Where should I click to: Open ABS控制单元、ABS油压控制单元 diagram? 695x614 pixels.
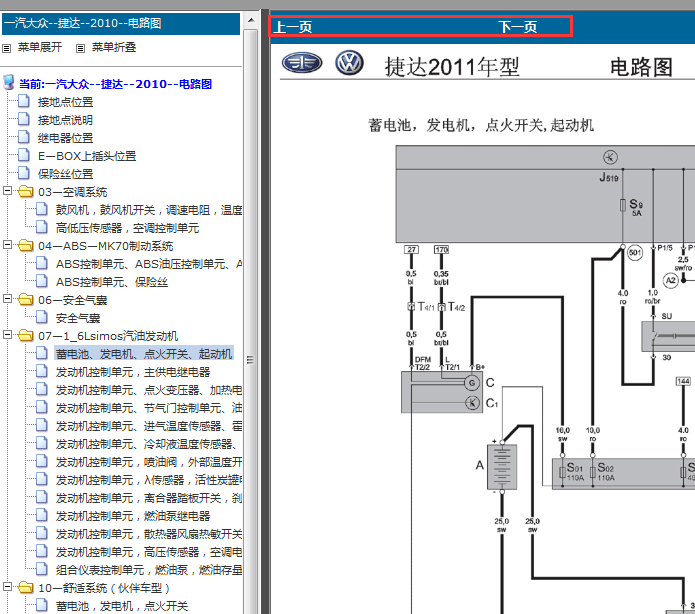point(148,264)
